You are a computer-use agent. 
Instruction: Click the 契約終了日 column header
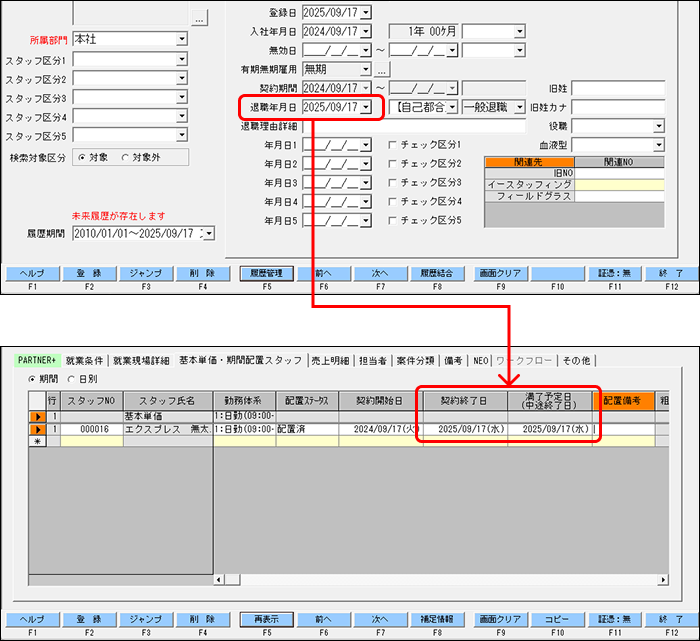(x=464, y=401)
